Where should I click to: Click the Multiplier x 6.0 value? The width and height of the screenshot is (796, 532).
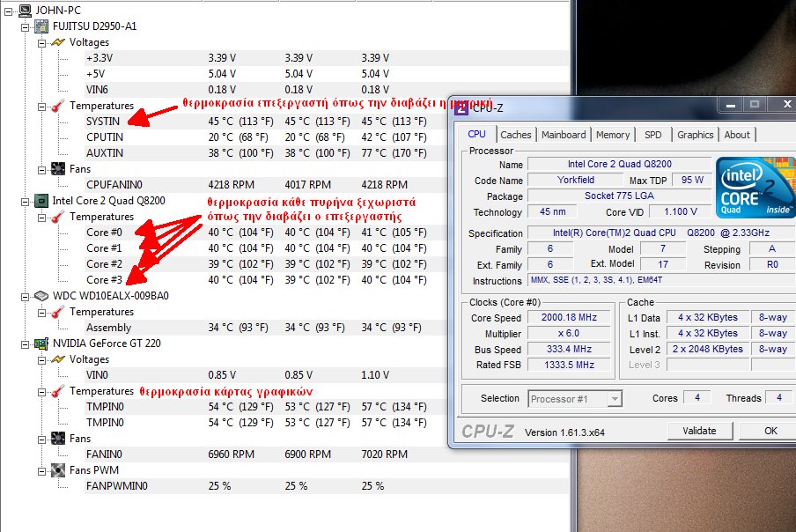pos(569,333)
